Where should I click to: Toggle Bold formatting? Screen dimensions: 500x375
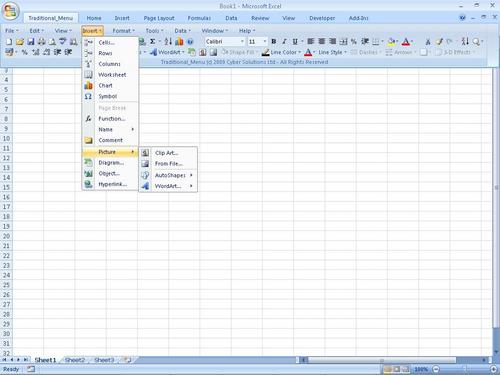[274, 41]
